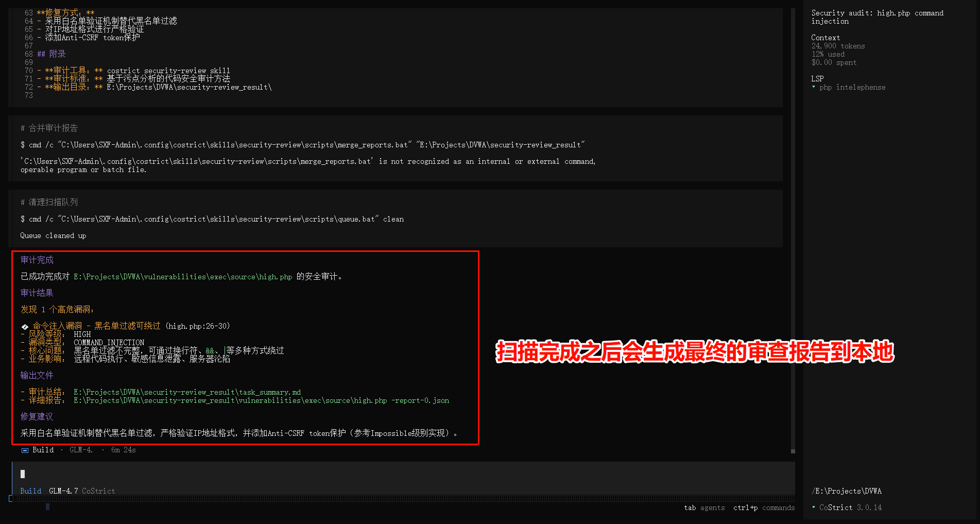The height and width of the screenshot is (524, 980).
Task: Click the green php intelephense LSP status dot
Action: (814, 87)
